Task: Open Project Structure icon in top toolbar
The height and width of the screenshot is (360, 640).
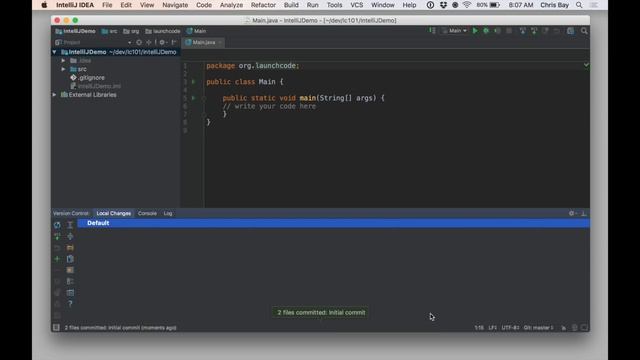Action: click(571, 31)
